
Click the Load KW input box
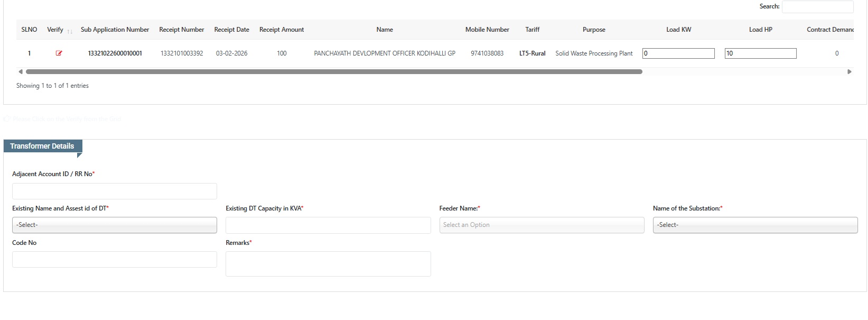(678, 53)
